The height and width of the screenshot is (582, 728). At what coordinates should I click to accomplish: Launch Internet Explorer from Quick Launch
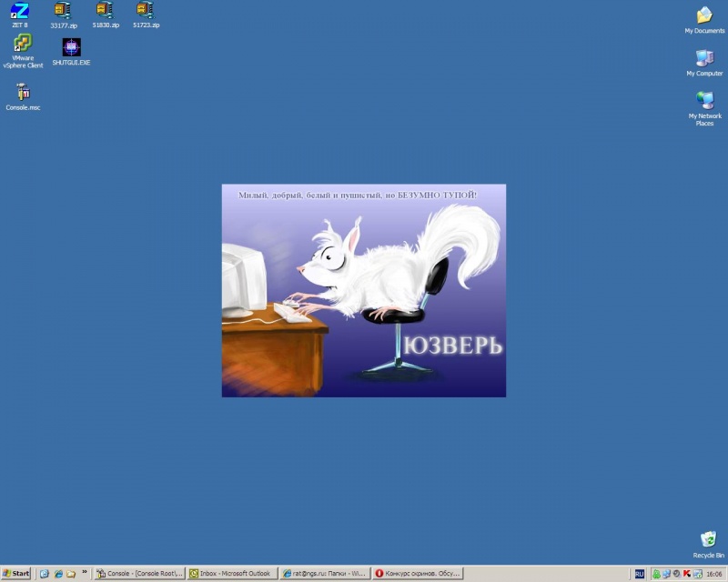(57, 574)
